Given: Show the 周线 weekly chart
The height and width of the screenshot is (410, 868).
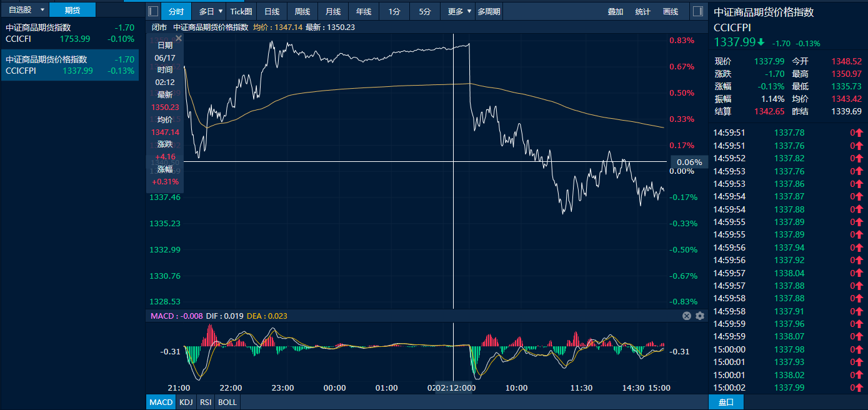Looking at the screenshot, I should point(302,11).
